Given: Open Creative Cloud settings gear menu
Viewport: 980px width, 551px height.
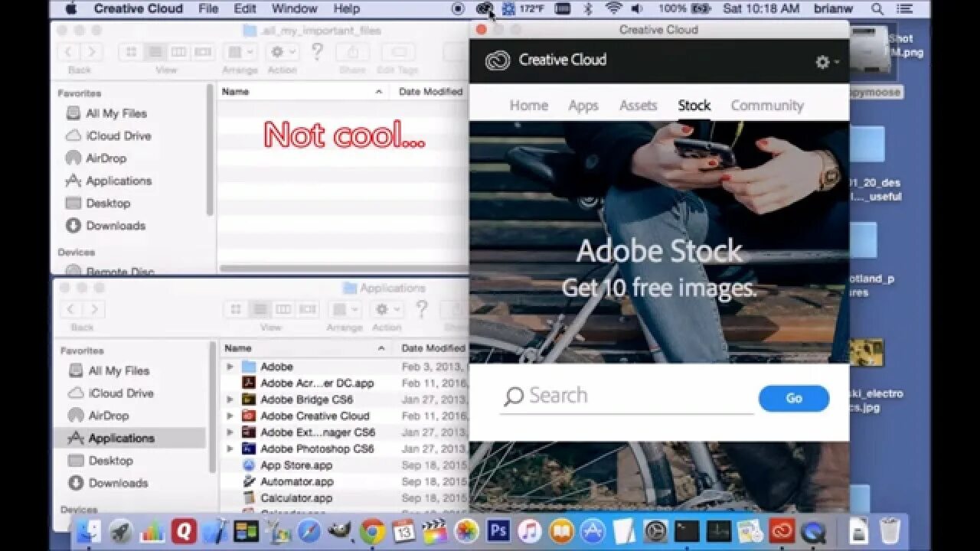Looking at the screenshot, I should (x=827, y=62).
